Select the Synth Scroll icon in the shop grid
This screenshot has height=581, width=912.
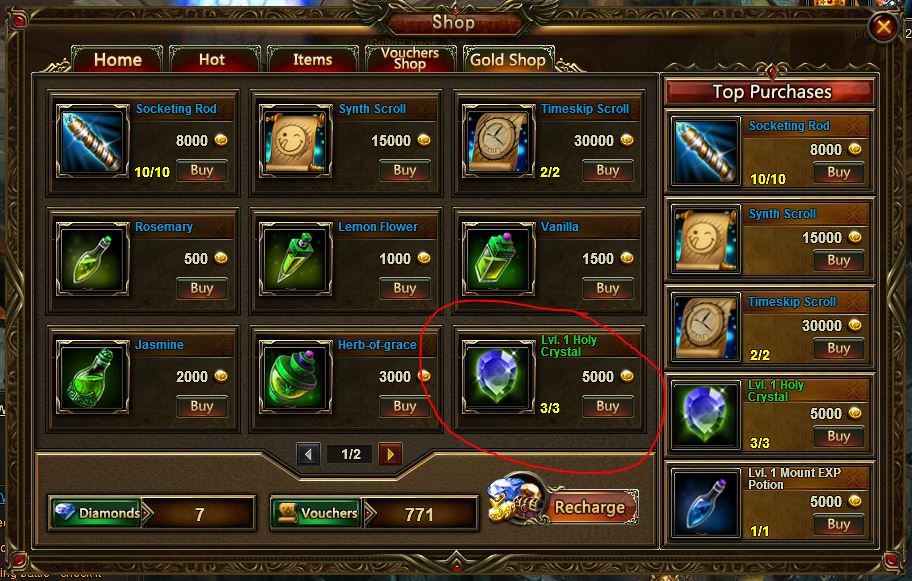pos(295,141)
